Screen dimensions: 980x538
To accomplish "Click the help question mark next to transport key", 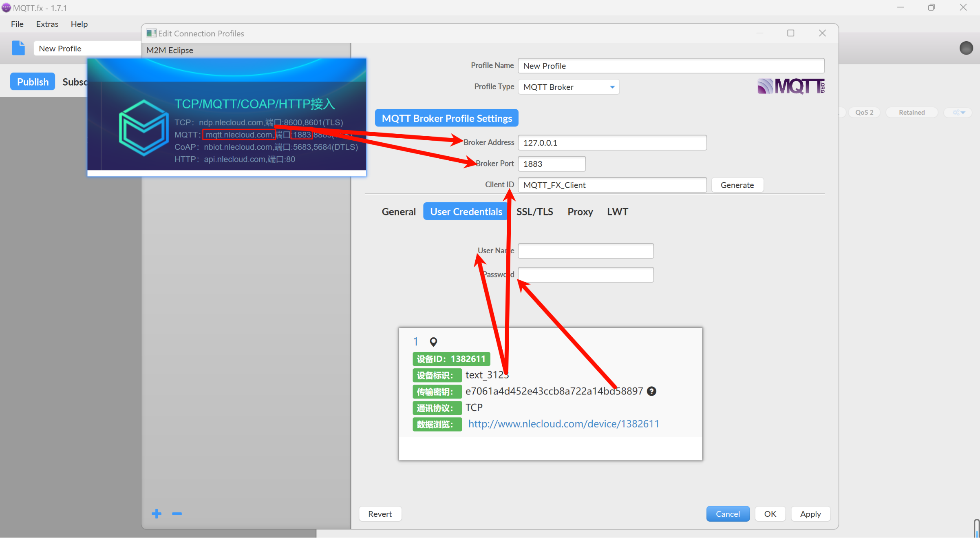I will click(651, 392).
